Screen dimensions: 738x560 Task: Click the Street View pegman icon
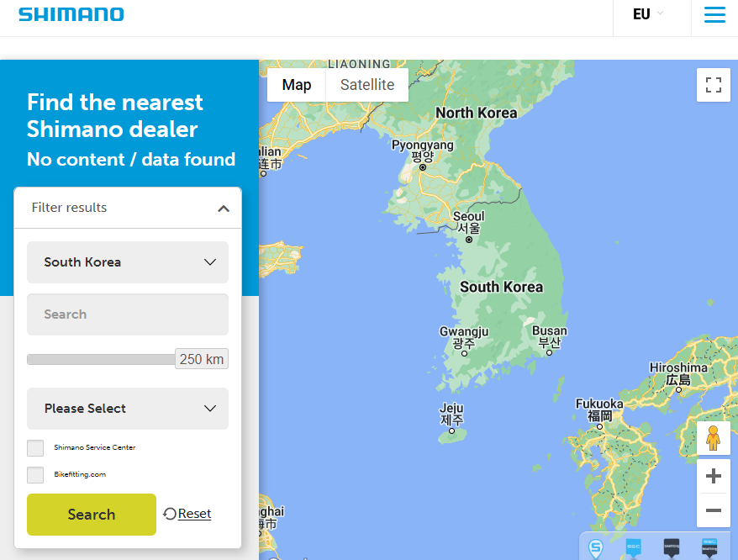coord(713,438)
